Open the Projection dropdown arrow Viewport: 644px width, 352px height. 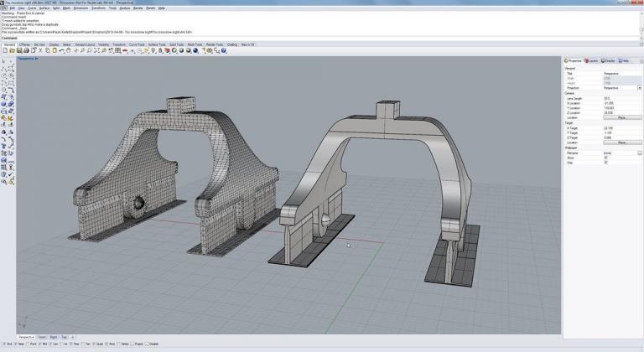[640, 88]
